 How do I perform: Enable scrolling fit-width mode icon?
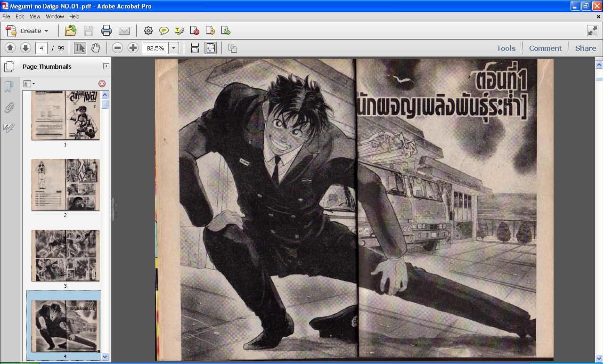click(195, 48)
